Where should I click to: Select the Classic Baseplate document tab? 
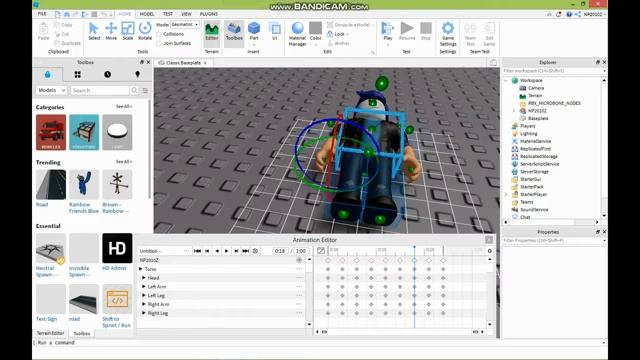[183, 63]
